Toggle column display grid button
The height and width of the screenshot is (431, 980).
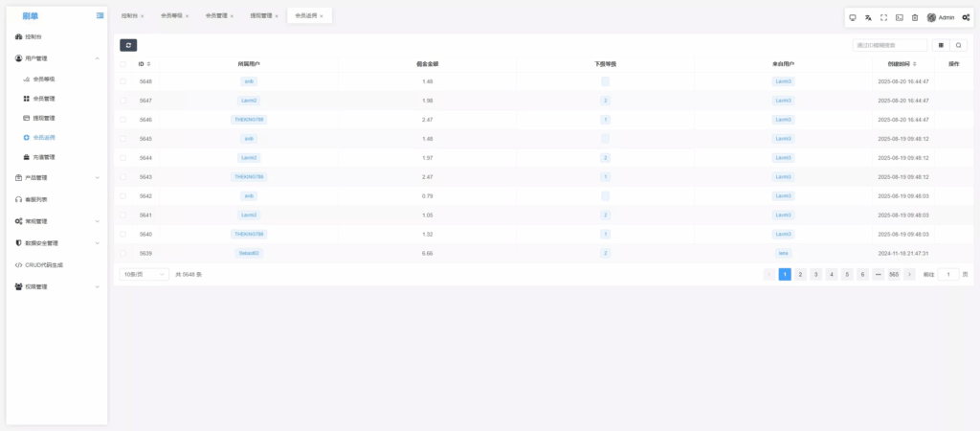click(x=941, y=45)
